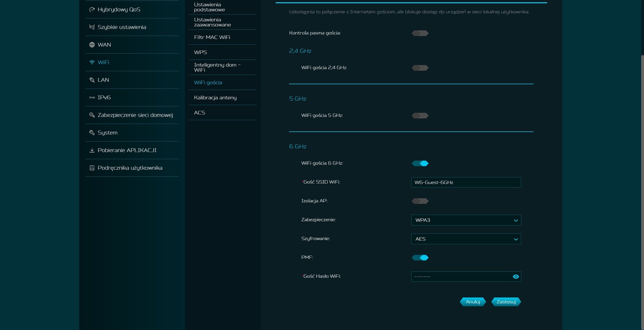Select WiFi gościa submenu

coord(223,82)
